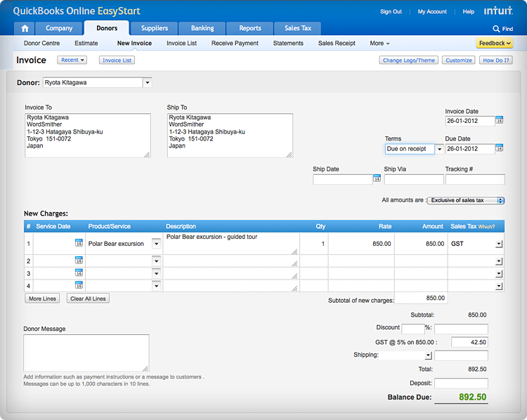Click the Donor Message text box

point(86,353)
